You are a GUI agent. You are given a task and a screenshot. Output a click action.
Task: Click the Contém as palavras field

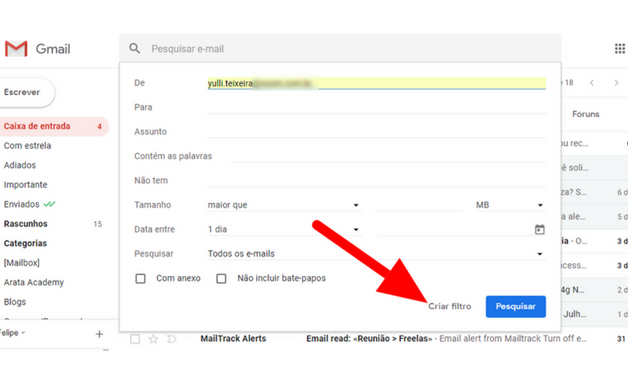point(388,156)
